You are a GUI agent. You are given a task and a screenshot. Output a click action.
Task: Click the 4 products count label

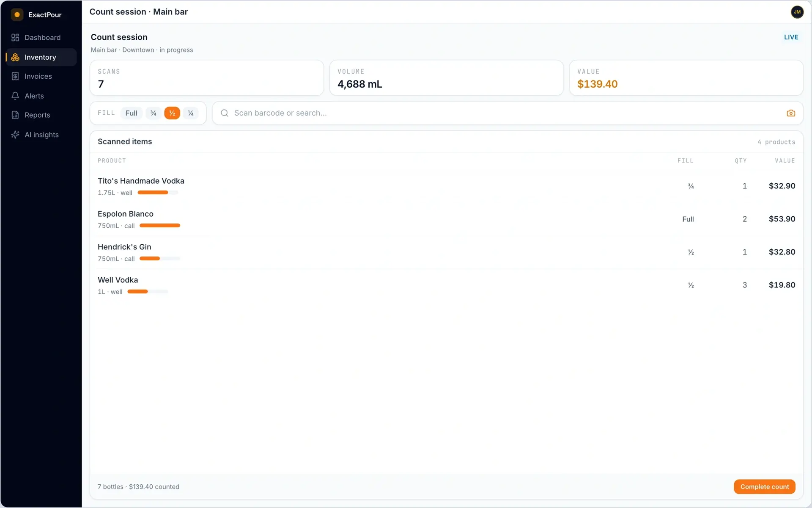pos(776,142)
